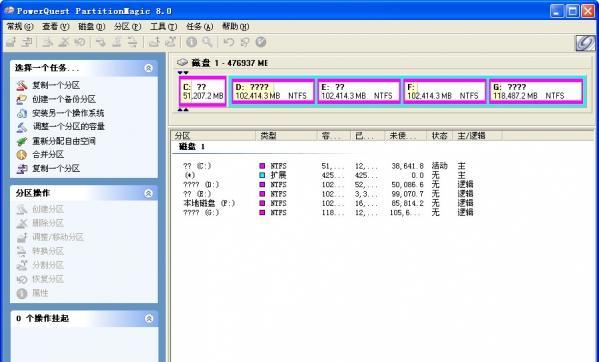Click the 类型 column header
Viewport: 599px width, 362px height.
287,136
